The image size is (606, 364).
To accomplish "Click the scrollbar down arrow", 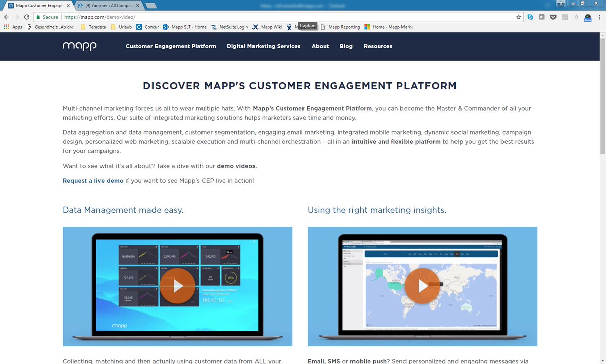I will [602, 360].
